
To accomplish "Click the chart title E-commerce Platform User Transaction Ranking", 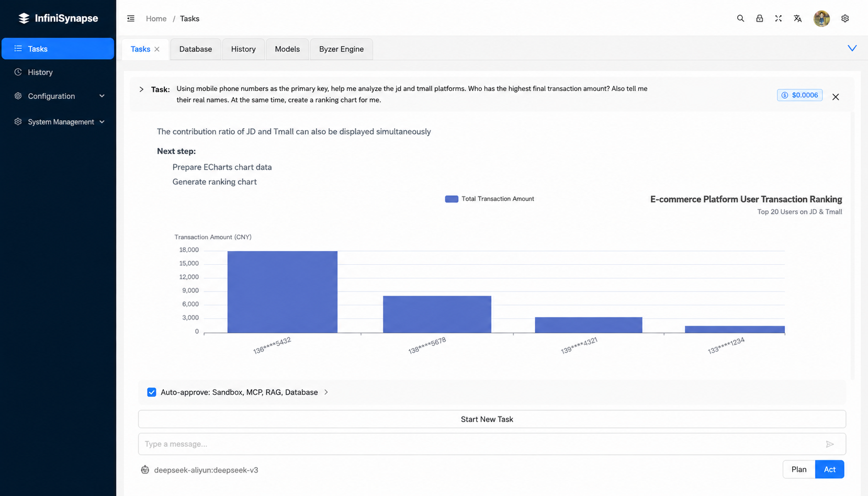I will [746, 199].
